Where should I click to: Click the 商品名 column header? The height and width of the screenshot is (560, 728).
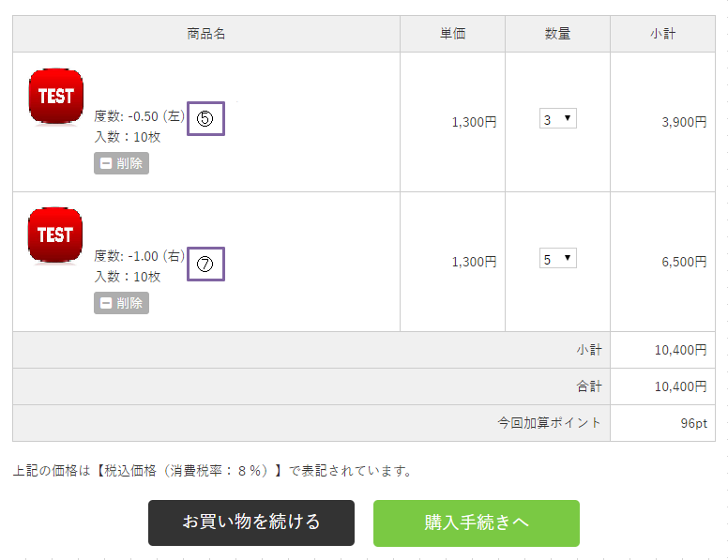click(206, 34)
